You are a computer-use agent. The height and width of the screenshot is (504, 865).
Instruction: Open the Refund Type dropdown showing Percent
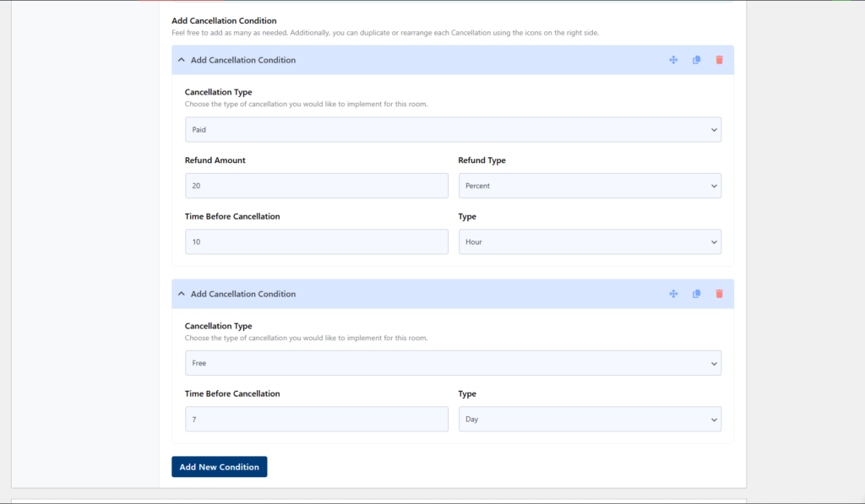(590, 186)
